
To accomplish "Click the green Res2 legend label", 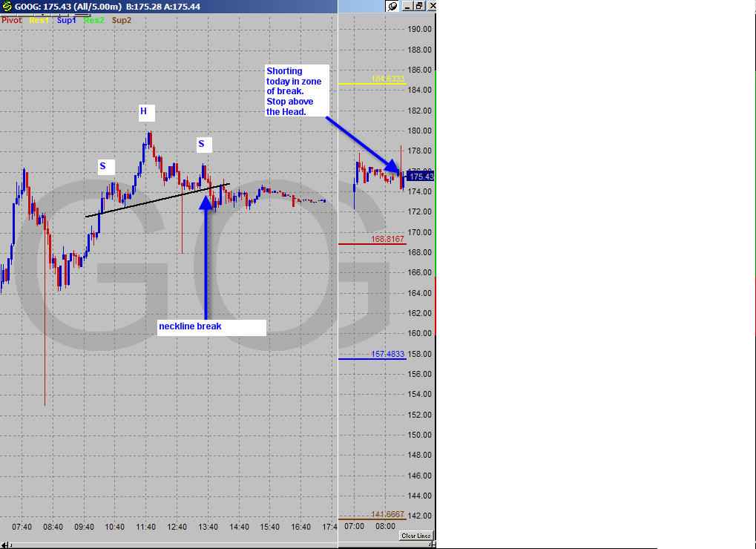I will click(x=94, y=20).
